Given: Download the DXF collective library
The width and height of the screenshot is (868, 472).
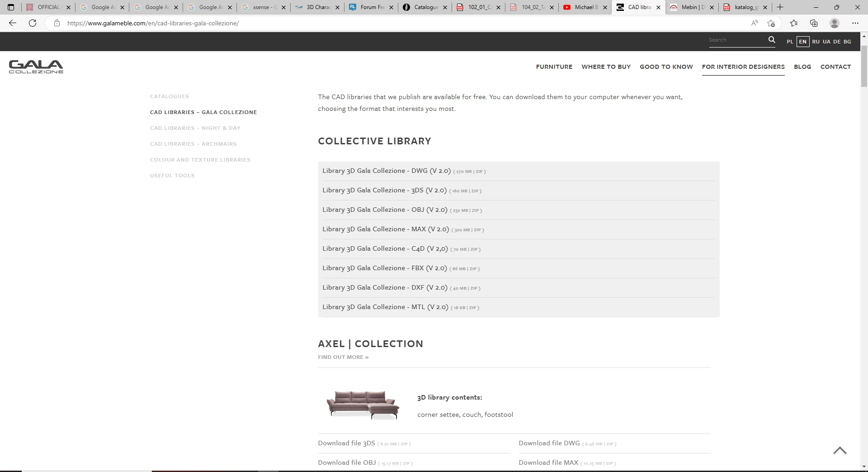Looking at the screenshot, I should (x=519, y=288).
